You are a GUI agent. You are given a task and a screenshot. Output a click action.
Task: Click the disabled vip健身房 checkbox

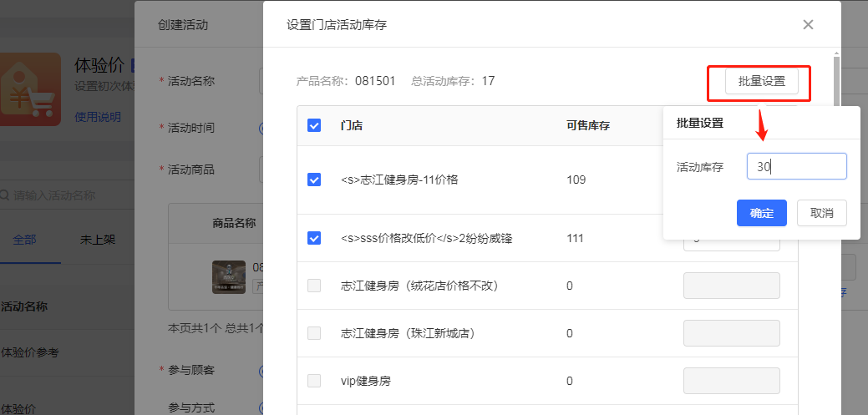point(314,381)
